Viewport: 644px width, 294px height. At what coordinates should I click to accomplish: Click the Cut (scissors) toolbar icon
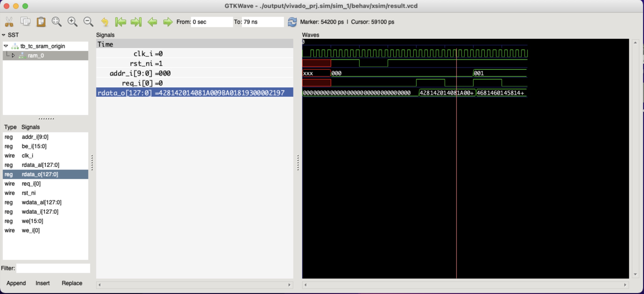click(9, 22)
